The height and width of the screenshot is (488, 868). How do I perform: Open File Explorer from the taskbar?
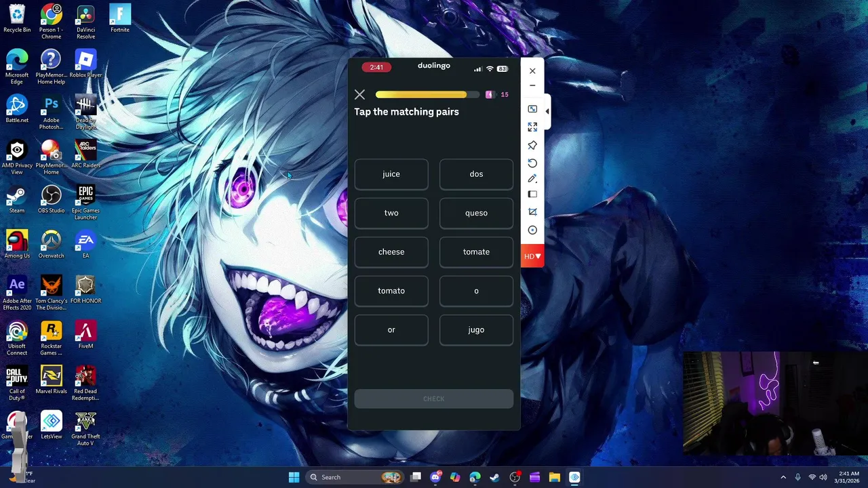coord(554,477)
